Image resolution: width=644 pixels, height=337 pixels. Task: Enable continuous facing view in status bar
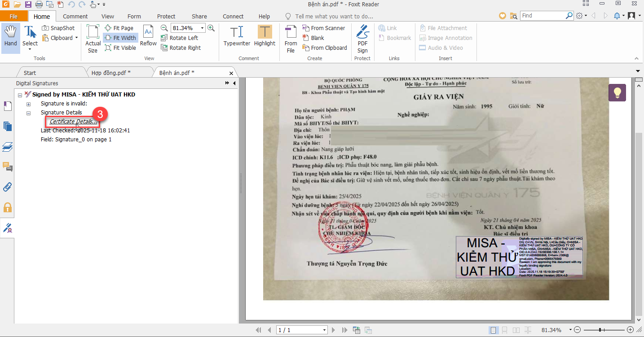528,330
